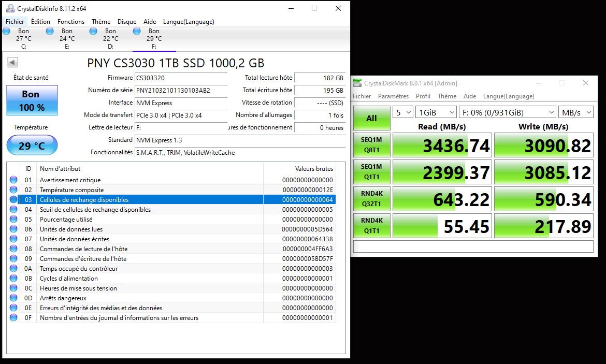
Task: Click the Nom d'attribut column header
Action: [150, 168]
